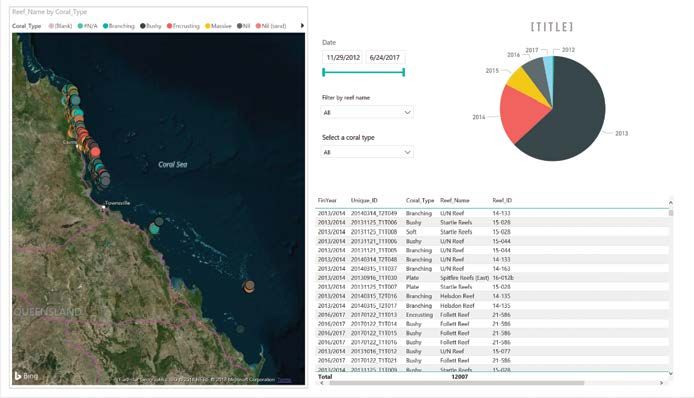Click table scroll-down arrow
This screenshot has height=398, width=694.
pyautogui.click(x=671, y=373)
